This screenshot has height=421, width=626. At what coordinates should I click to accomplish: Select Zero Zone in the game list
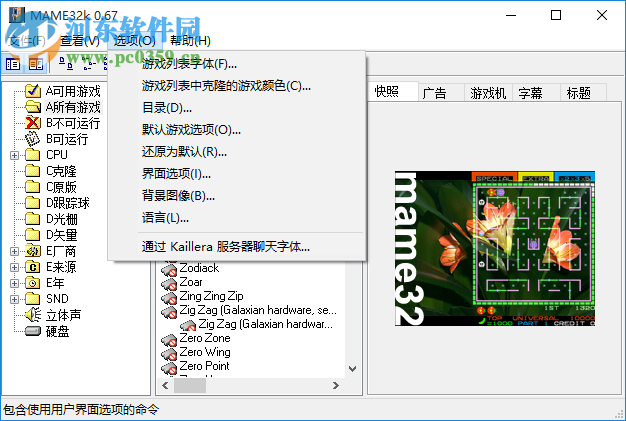[205, 338]
